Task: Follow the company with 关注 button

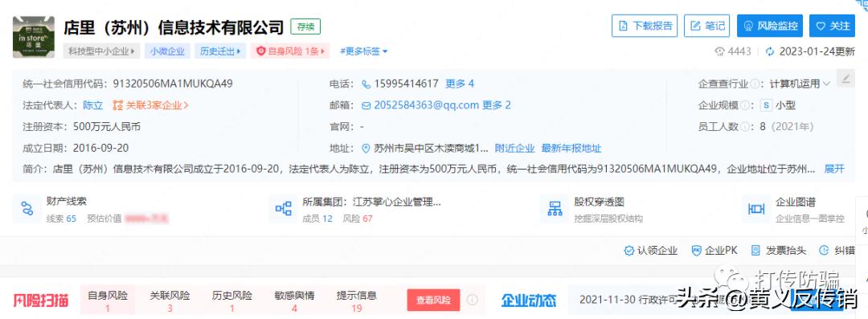Action: coord(832,26)
